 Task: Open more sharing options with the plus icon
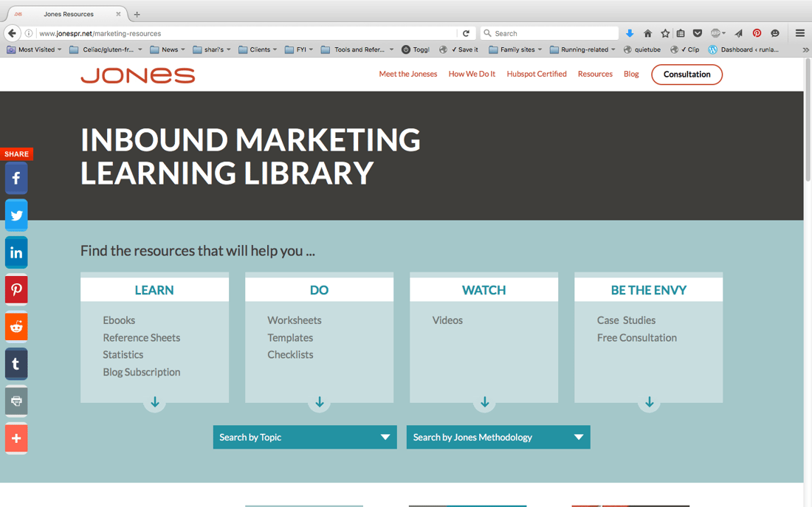(16, 438)
